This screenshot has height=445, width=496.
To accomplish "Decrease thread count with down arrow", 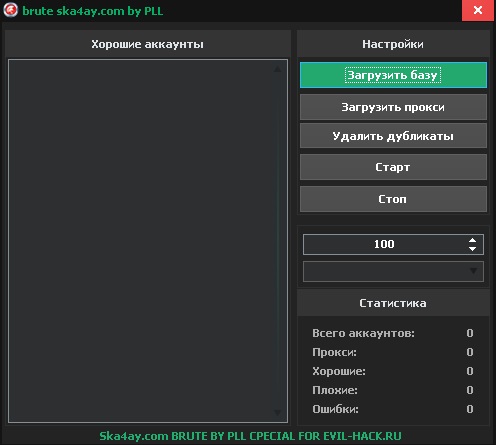I will click(472, 249).
